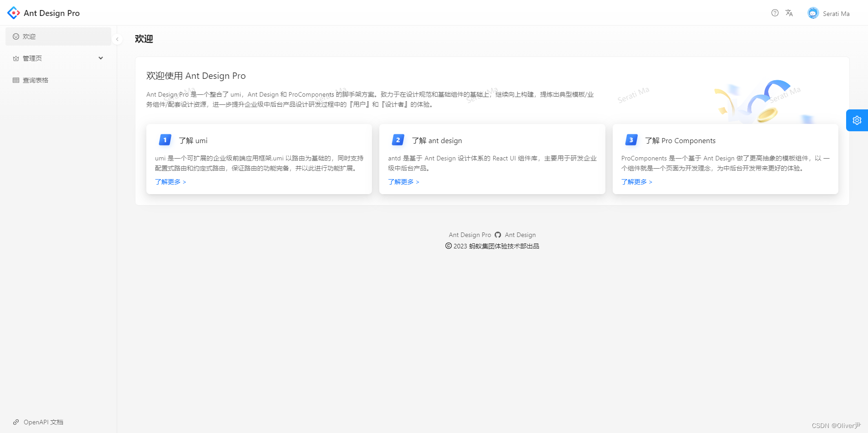The image size is (868, 433).
Task: Click the crown icon beside 管理页
Action: 16,58
